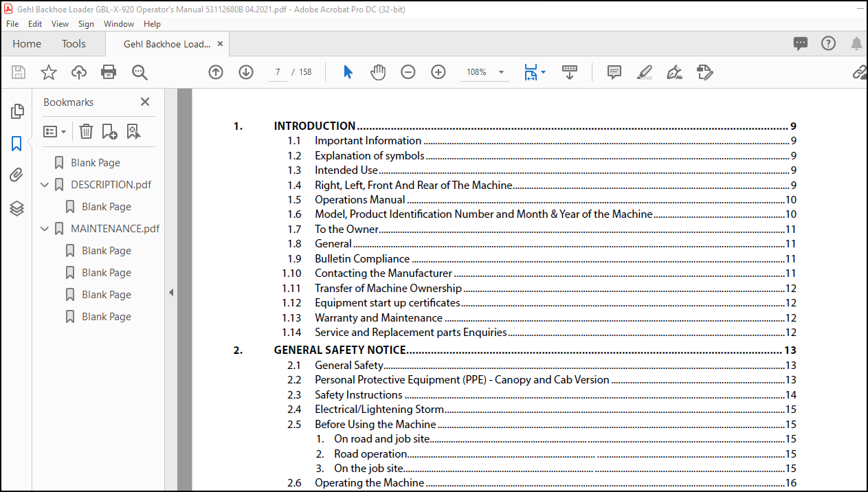Open the Sign menu
The width and height of the screenshot is (868, 492).
point(86,23)
